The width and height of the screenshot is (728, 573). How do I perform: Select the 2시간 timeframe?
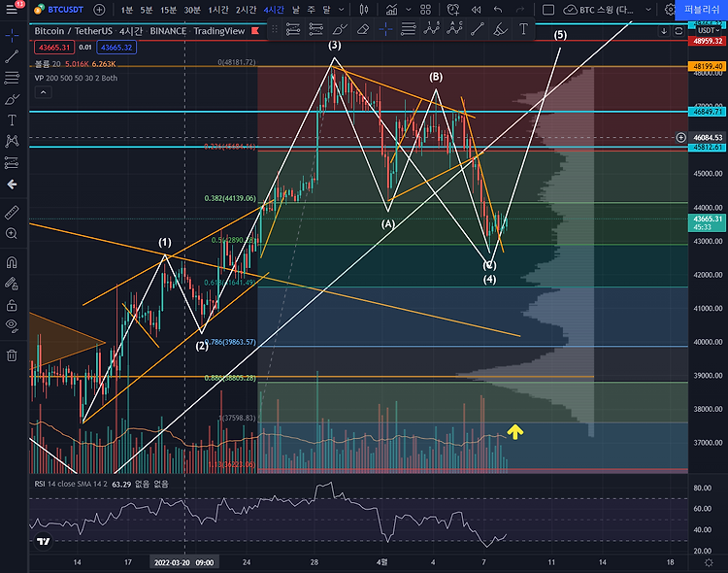pyautogui.click(x=246, y=10)
